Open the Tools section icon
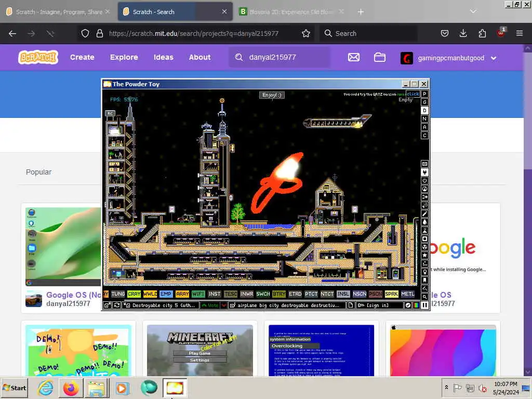Image resolution: width=532 pixels, height=399 pixels. click(x=424, y=272)
